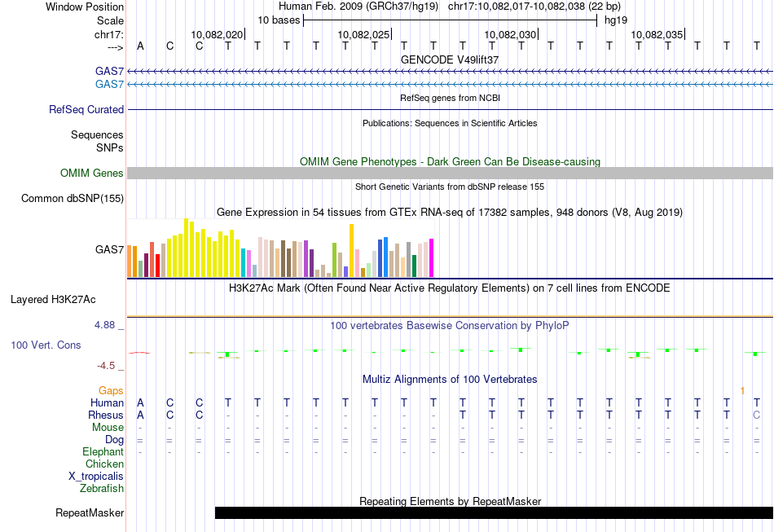
Task: Select the Zebrafish alignment row label
Action: 102,489
